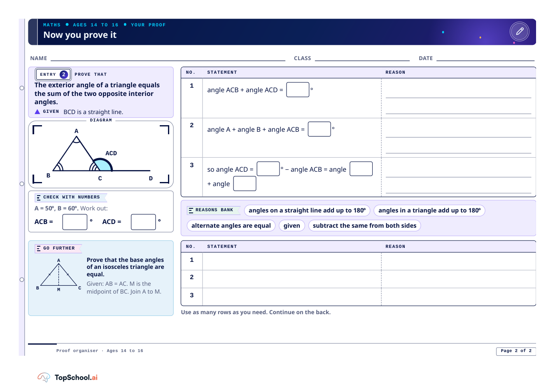The image size is (555, 392).
Task: Select 'angles on a straight line' reason chip
Action: pos(307,210)
